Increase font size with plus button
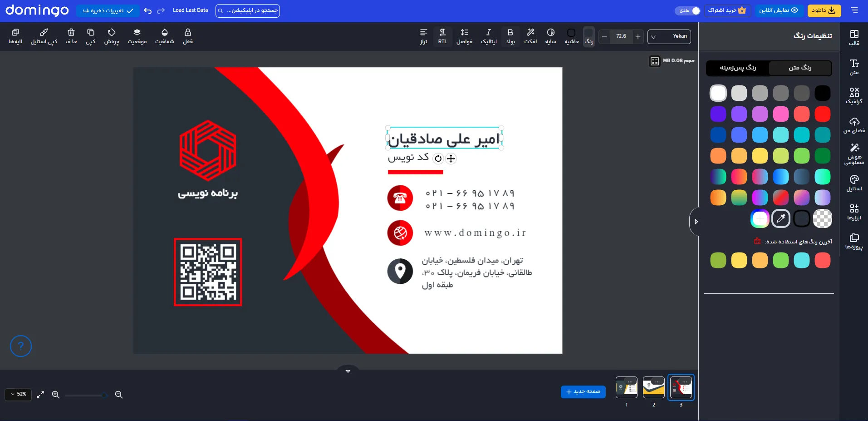The image size is (868, 421). [638, 37]
